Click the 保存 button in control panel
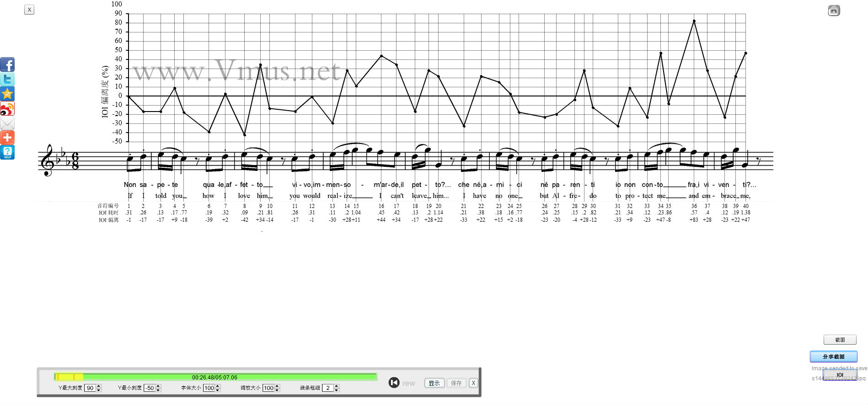Image resolution: width=868 pixels, height=405 pixels. [x=456, y=383]
